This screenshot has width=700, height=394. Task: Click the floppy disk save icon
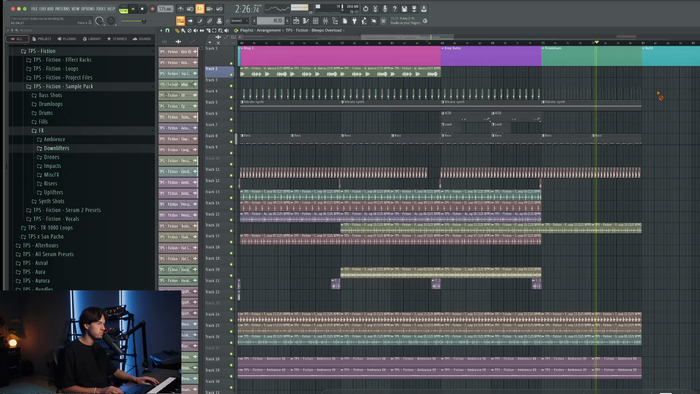[x=404, y=8]
